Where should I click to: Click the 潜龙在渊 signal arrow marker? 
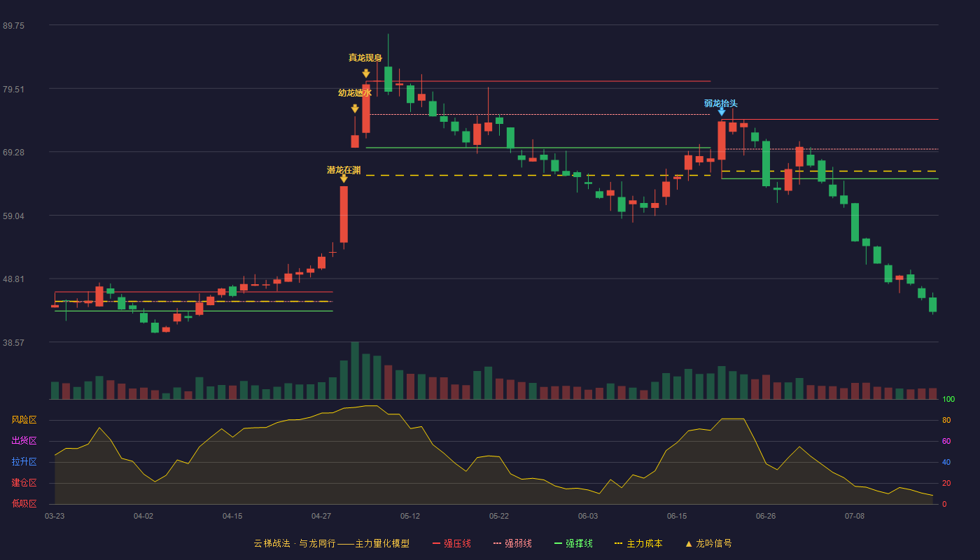tap(344, 178)
